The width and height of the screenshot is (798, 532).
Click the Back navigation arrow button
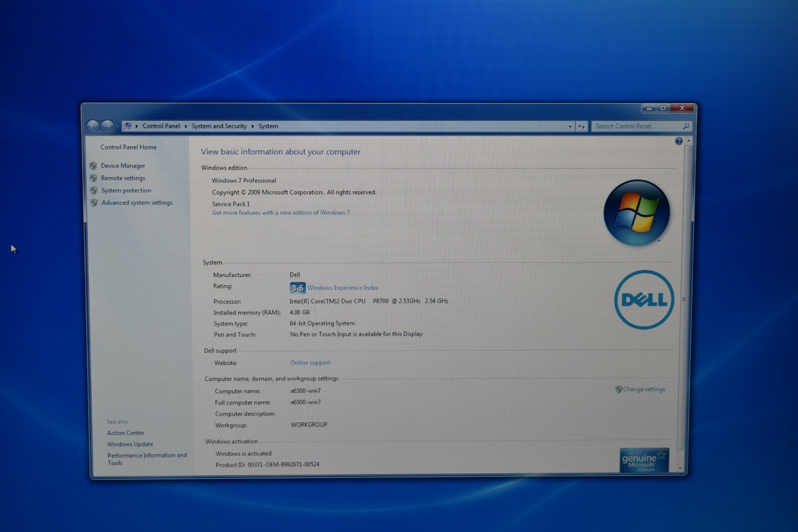(93, 126)
